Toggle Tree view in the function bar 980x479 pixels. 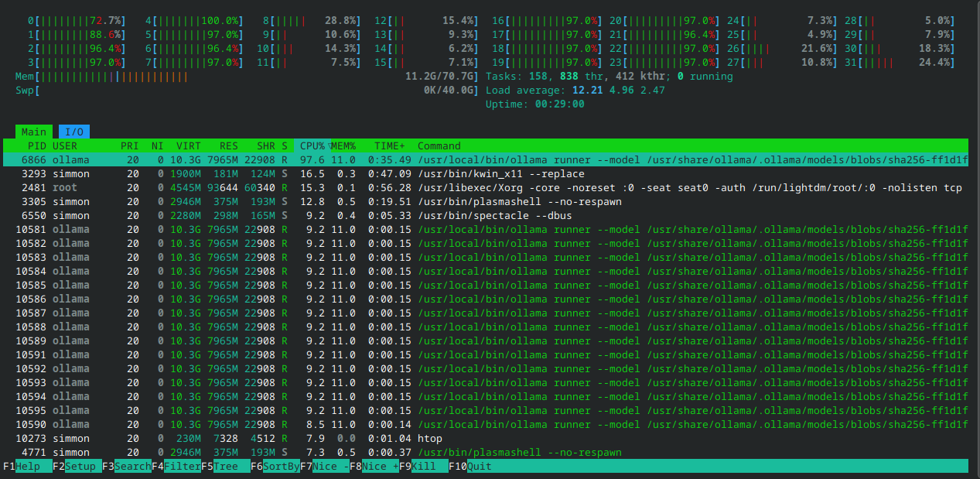pyautogui.click(x=226, y=467)
